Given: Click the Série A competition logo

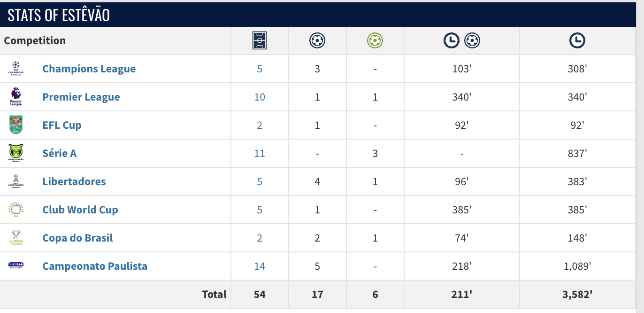Looking at the screenshot, I should click(16, 153).
